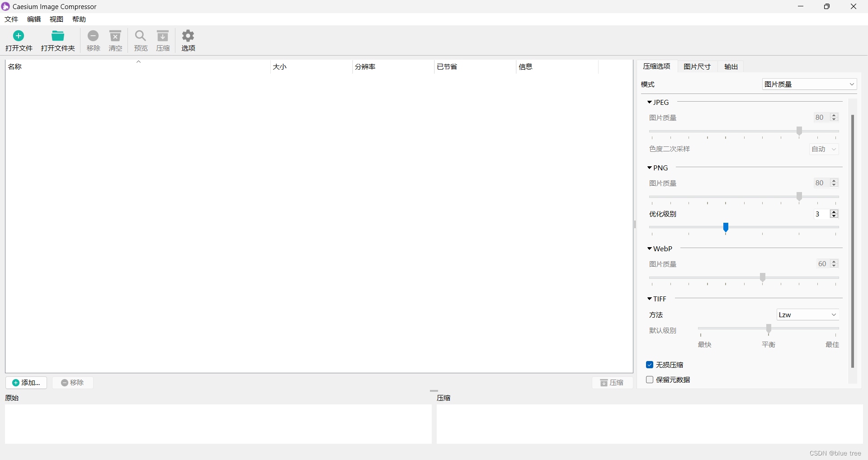Open the TIFF 方法 Lzw dropdown

click(x=808, y=315)
